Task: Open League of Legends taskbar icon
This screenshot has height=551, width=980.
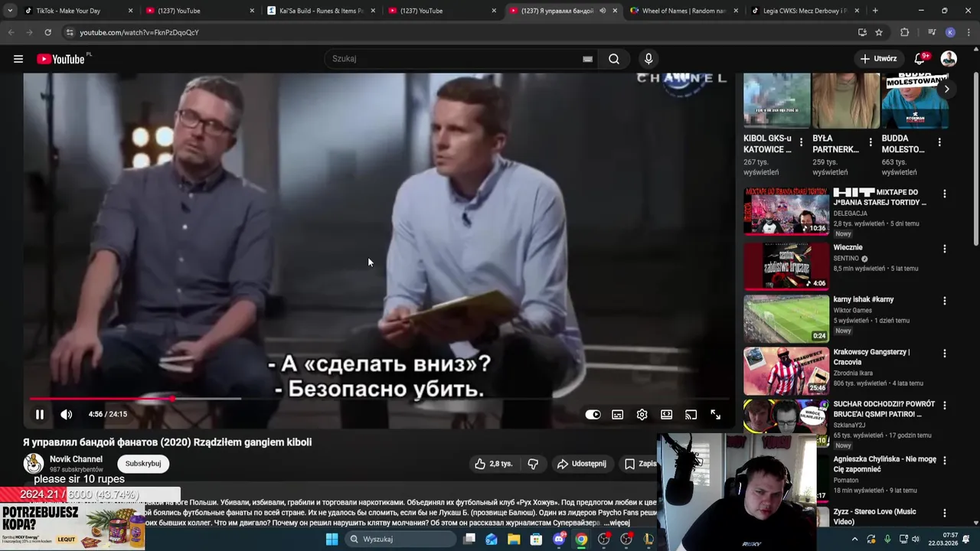Action: 648,539
